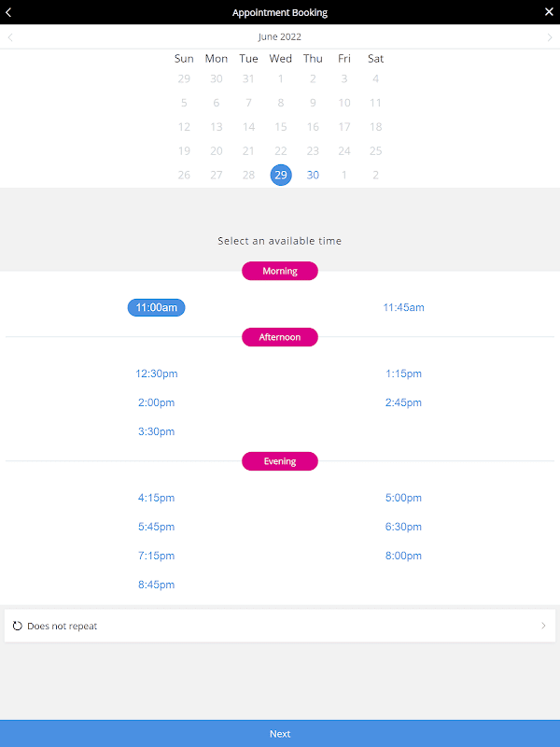The width and height of the screenshot is (560, 747).
Task: Pick the 12:30pm appointment time
Action: 156,373
